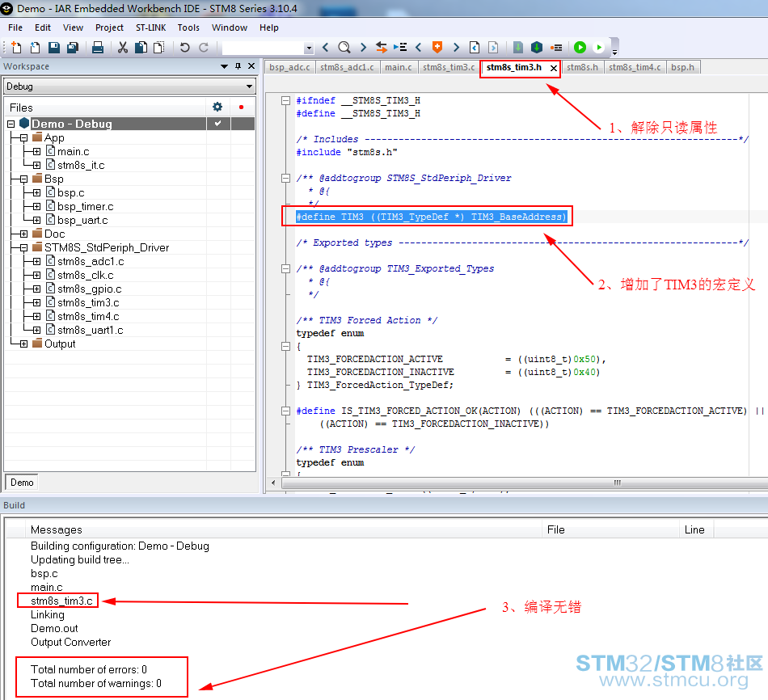The height and width of the screenshot is (700, 768).
Task: Open the File menu
Action: pos(15,27)
